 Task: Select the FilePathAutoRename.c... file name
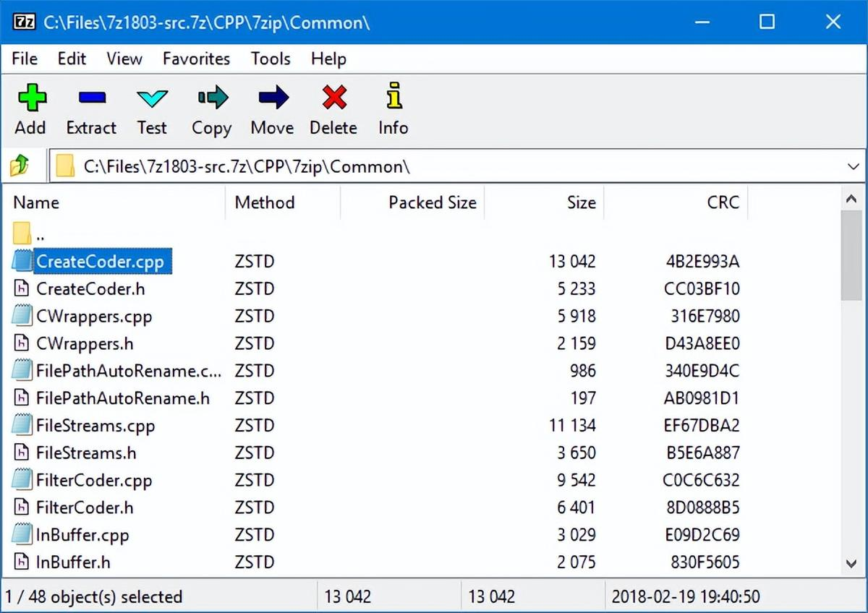(129, 371)
